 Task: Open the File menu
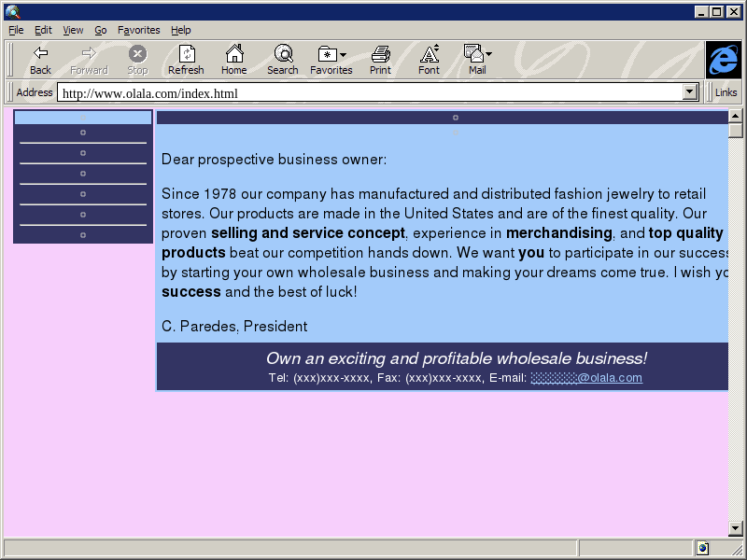coord(16,30)
